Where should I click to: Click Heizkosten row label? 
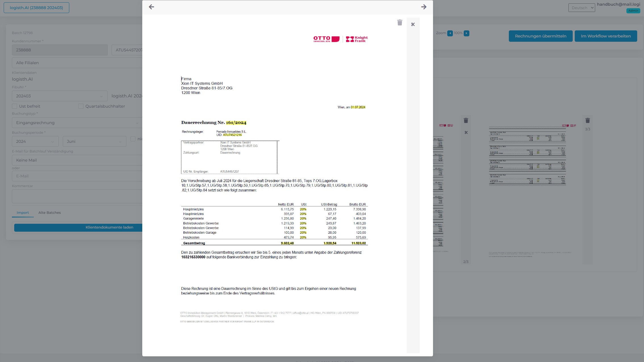click(191, 237)
